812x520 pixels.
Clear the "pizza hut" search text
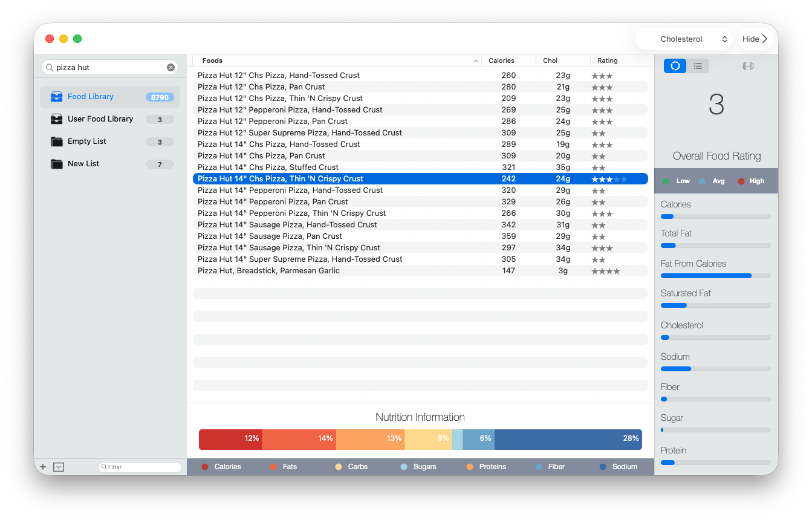pos(171,67)
